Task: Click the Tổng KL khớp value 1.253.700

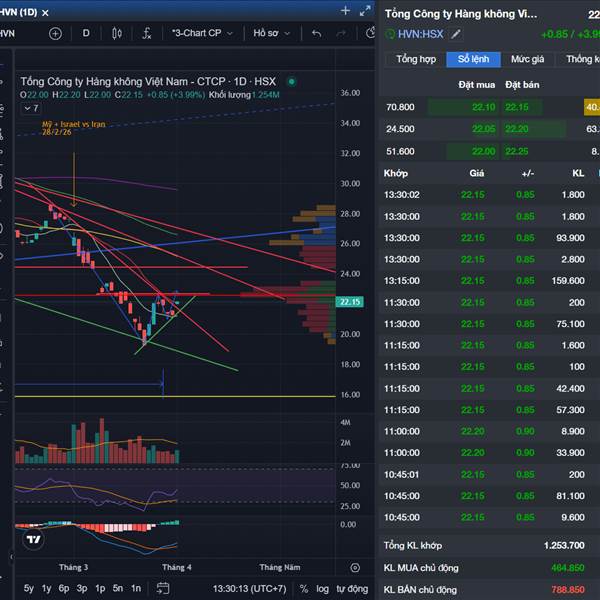Action: click(564, 546)
